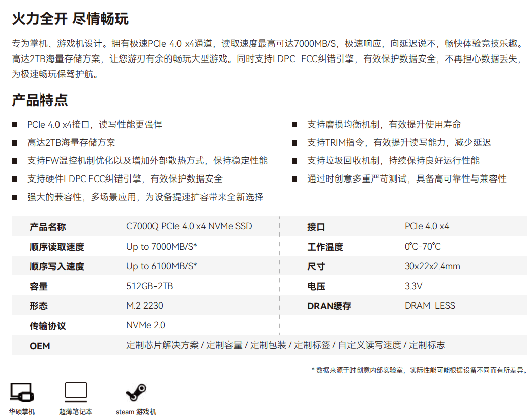
Task: Select the steam 游戏机 label
Action: click(x=136, y=412)
